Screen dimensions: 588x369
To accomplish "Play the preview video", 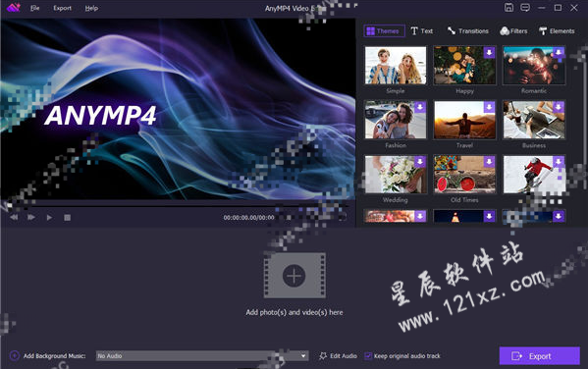I will (49, 218).
